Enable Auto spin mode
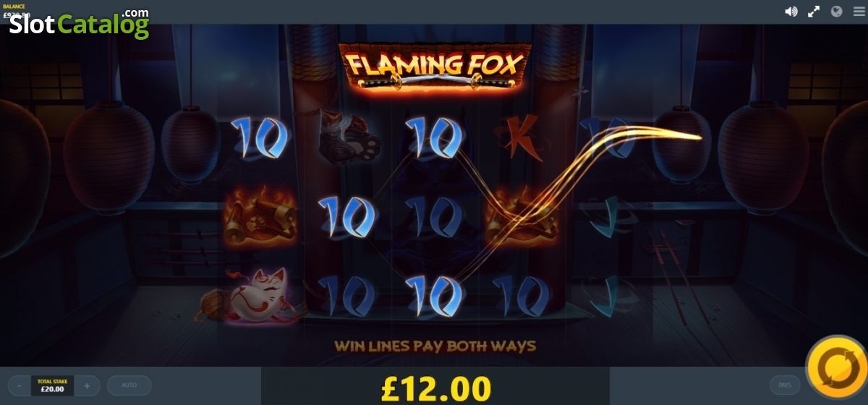 (x=129, y=385)
